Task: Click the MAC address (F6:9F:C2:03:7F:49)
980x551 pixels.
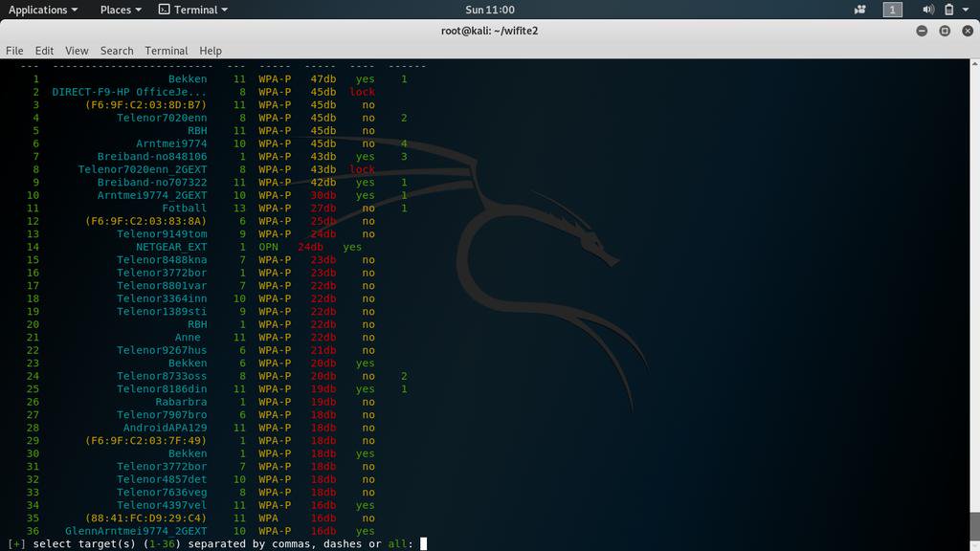Action: pyautogui.click(x=145, y=440)
